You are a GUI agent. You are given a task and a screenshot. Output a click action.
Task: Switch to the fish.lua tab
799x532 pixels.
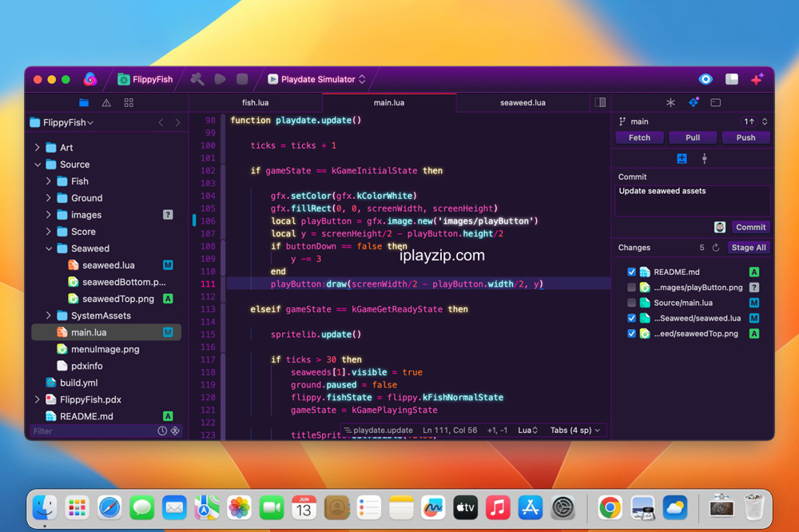click(256, 102)
